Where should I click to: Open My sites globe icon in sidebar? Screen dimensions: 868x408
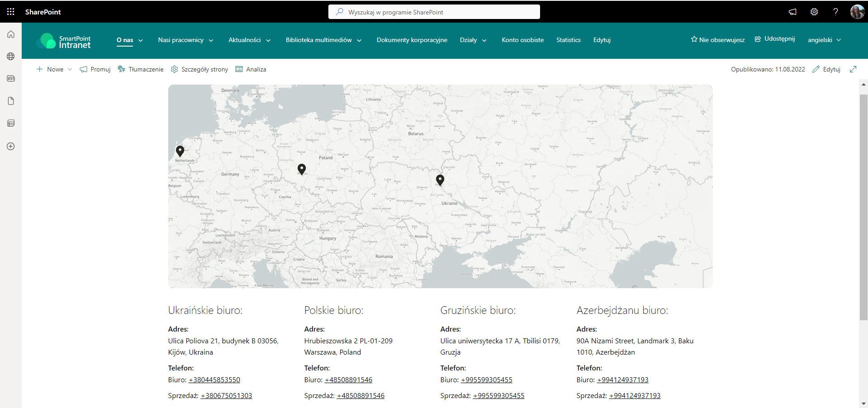pos(11,57)
